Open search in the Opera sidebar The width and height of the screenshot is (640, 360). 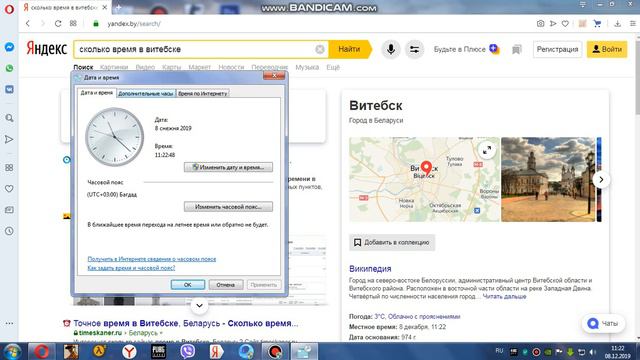(9, 118)
